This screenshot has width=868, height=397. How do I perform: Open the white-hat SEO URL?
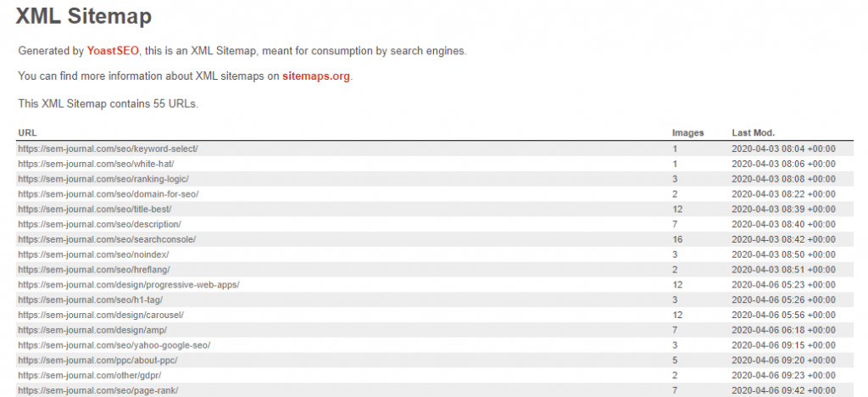[x=97, y=164]
